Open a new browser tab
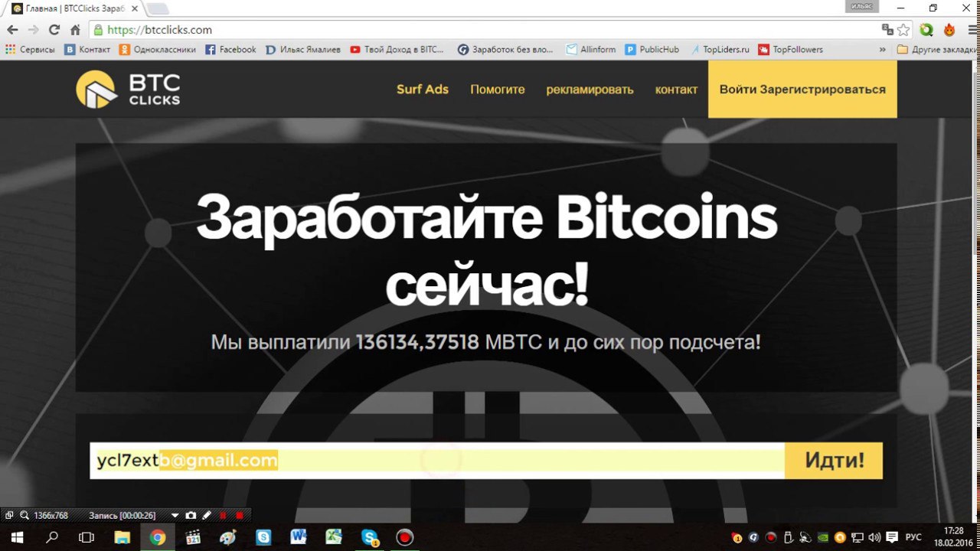 pyautogui.click(x=157, y=9)
